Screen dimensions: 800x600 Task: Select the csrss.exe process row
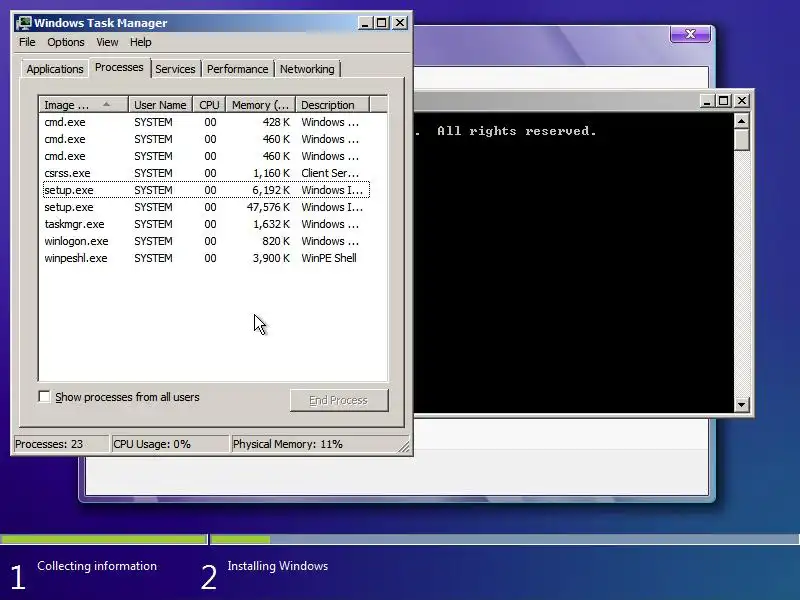[x=206, y=173]
